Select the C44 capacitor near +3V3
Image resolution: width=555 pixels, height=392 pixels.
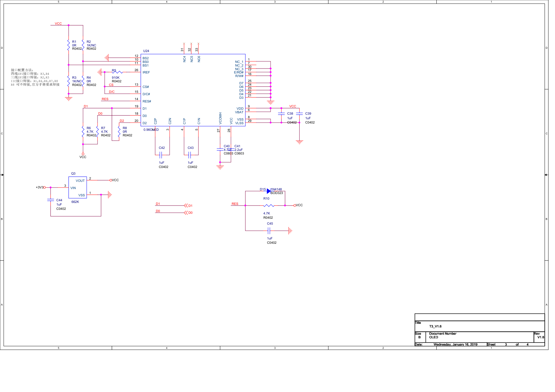click(50, 200)
